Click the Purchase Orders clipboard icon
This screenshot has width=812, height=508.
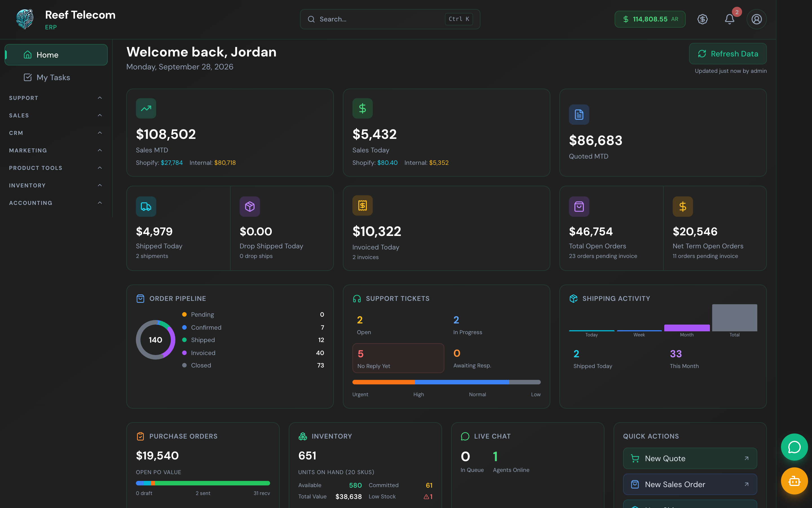click(140, 436)
